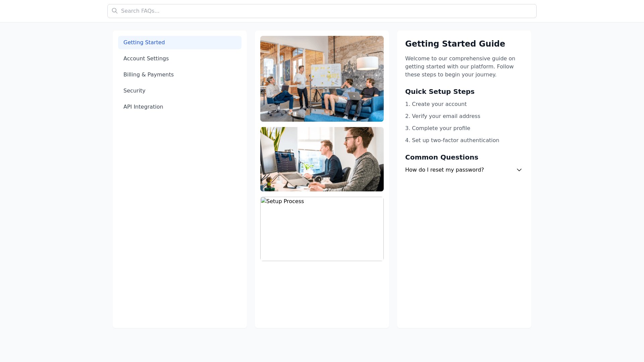
Task: Click the Search FAQs input field
Action: (x=322, y=11)
